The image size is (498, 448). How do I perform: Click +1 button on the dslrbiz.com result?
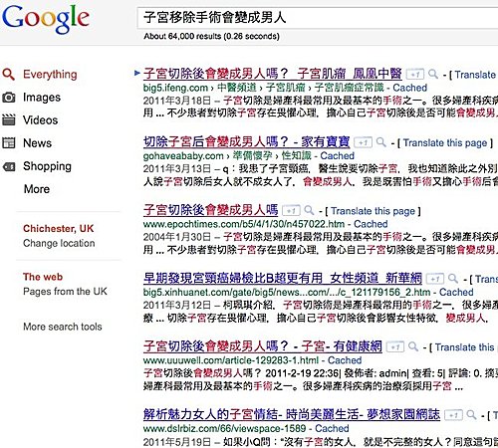(453, 415)
